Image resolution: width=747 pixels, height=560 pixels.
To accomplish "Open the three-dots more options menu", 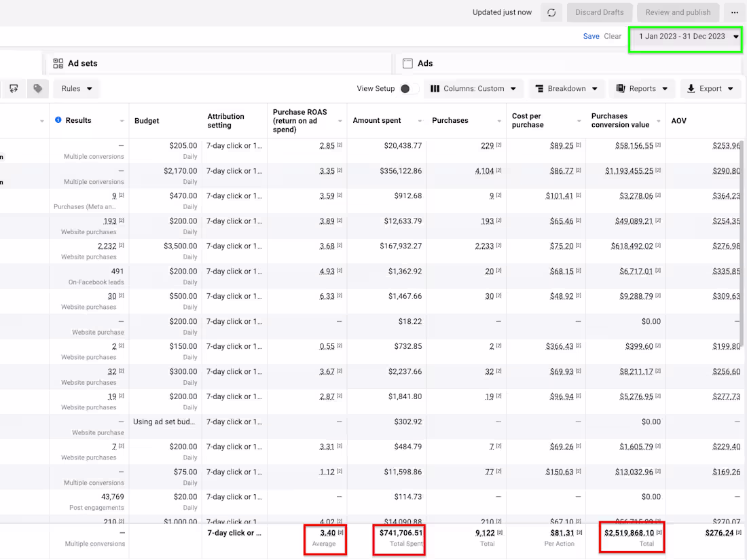I will click(733, 12).
